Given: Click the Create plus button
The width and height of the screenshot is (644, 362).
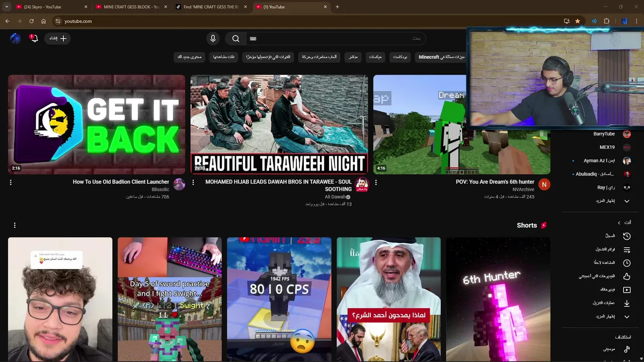Looking at the screenshot, I should point(58,38).
